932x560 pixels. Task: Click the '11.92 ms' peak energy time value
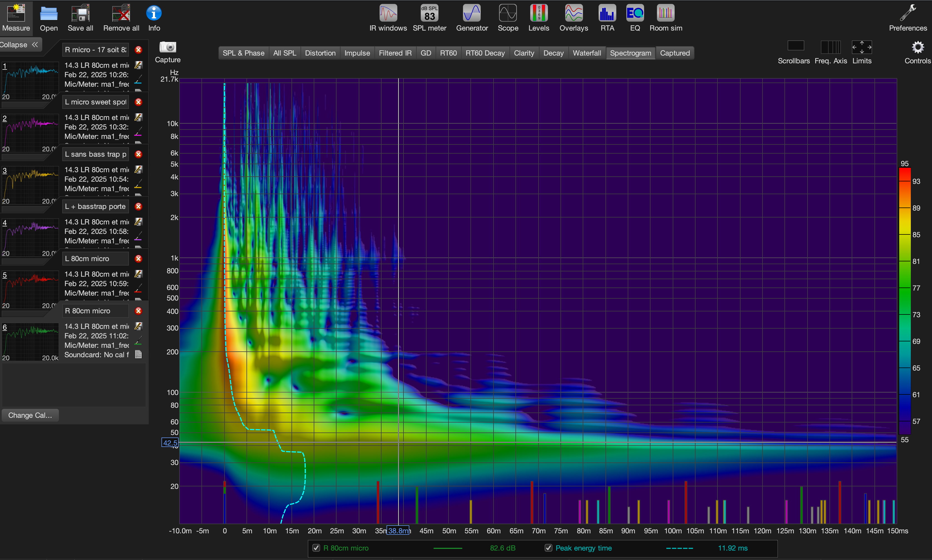tap(732, 548)
